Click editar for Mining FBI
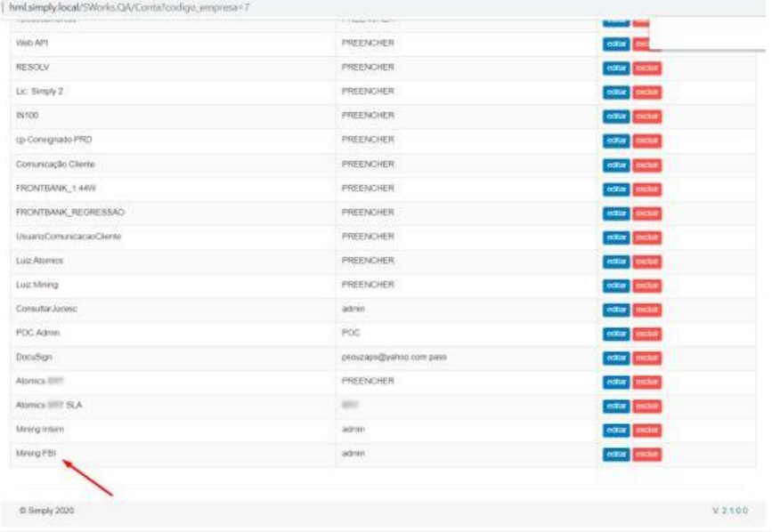772x532 pixels. [x=616, y=455]
